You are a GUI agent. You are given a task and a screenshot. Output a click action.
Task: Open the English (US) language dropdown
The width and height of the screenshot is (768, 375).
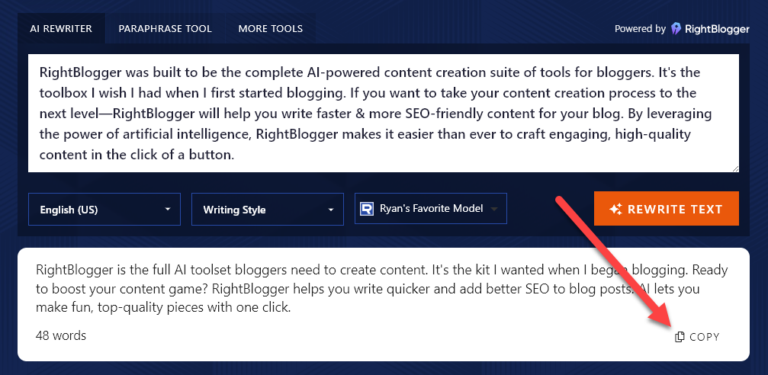(104, 210)
